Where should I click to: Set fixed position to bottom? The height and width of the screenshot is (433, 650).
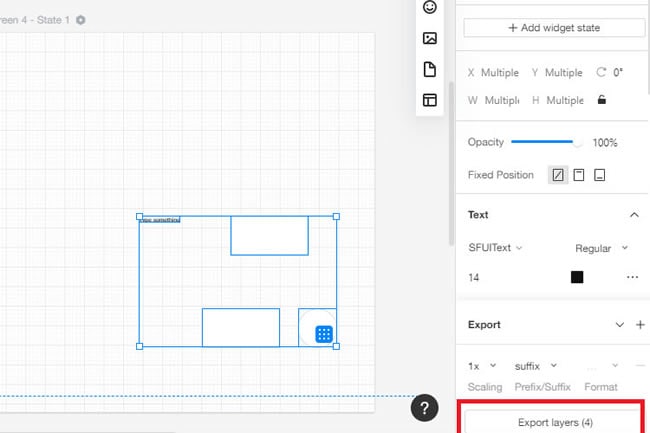point(599,175)
